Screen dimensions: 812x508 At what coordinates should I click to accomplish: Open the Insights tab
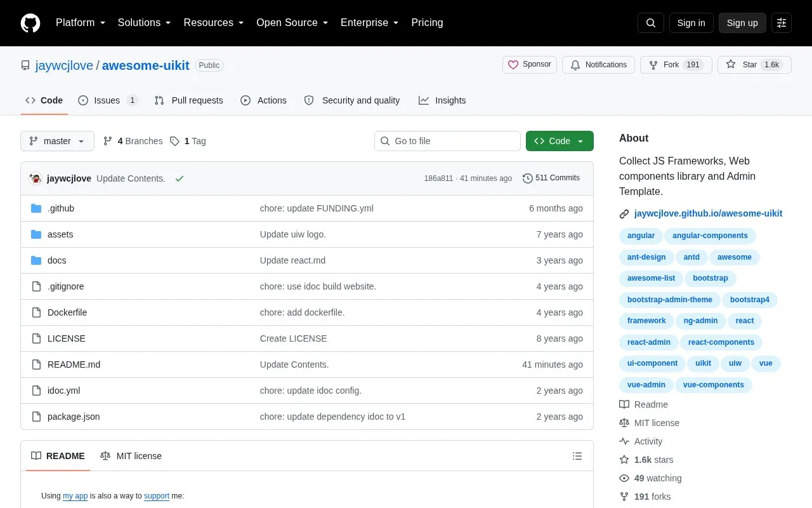point(442,100)
